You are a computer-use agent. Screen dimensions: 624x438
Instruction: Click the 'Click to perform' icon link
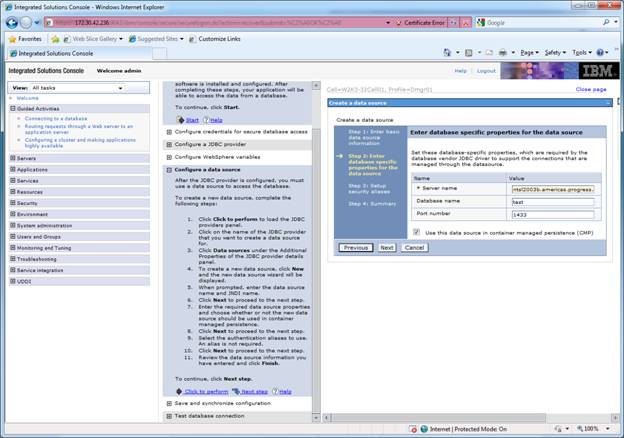tap(179, 391)
